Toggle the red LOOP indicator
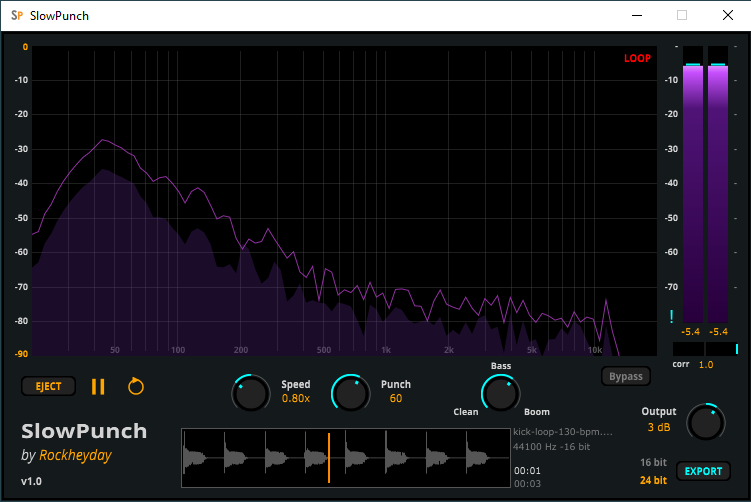Image resolution: width=751 pixels, height=502 pixels. 637,58
